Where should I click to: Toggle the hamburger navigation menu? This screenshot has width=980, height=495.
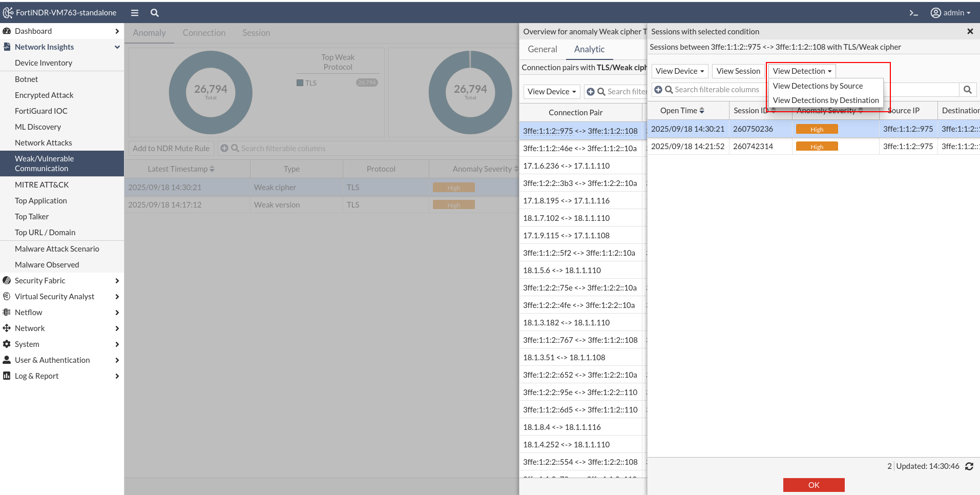pos(135,13)
